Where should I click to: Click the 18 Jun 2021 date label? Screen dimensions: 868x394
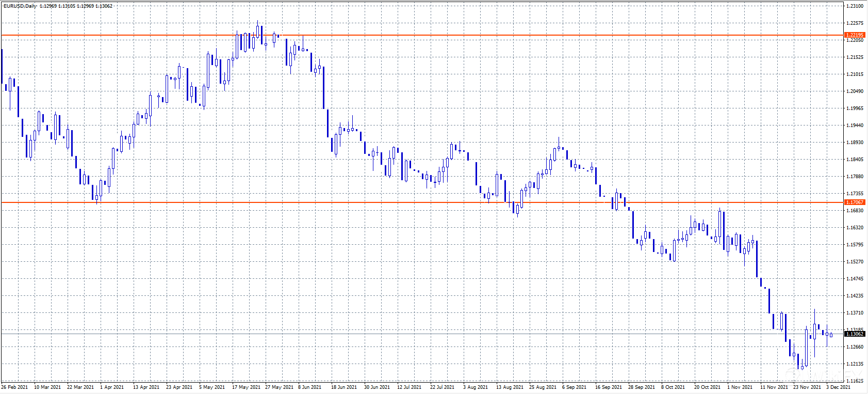344,387
